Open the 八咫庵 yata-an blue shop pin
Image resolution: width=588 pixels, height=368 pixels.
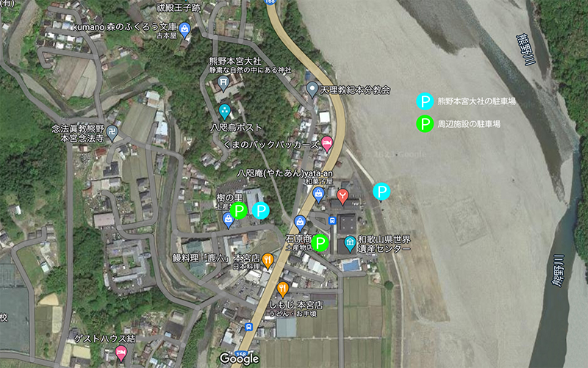pyautogui.click(x=318, y=195)
